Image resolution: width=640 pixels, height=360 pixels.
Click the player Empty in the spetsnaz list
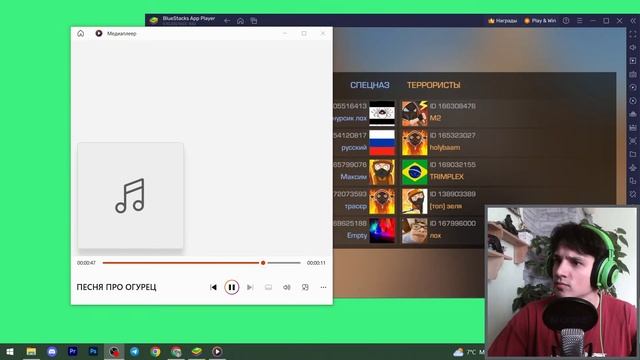point(357,236)
